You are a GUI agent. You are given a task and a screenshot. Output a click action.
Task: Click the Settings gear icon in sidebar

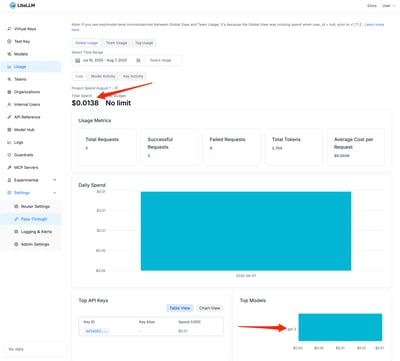pos(9,193)
